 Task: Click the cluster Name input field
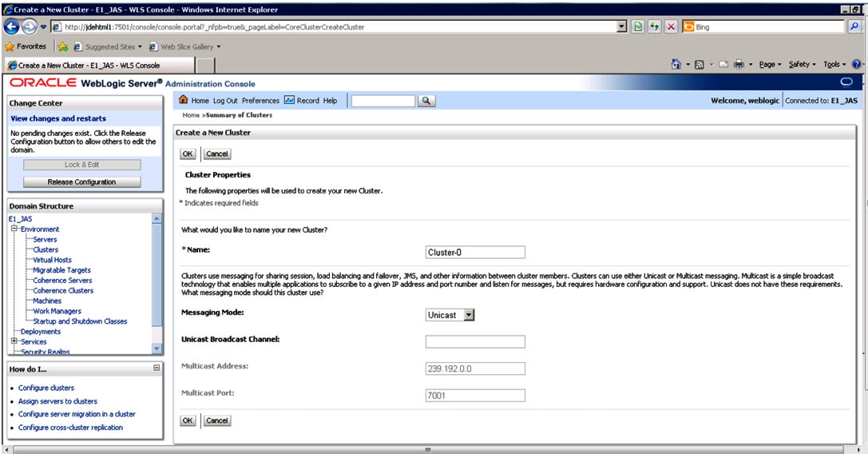coord(475,253)
